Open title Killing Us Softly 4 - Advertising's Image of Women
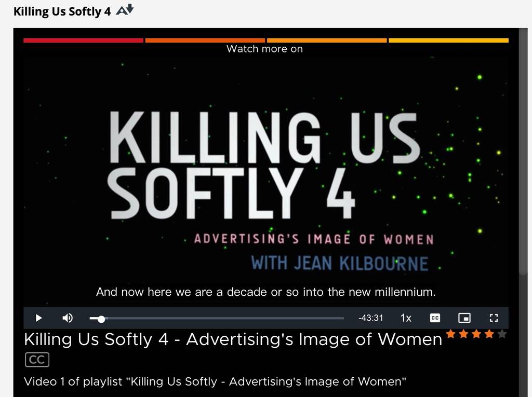Viewport: 532px width, 397px height. pos(233,339)
